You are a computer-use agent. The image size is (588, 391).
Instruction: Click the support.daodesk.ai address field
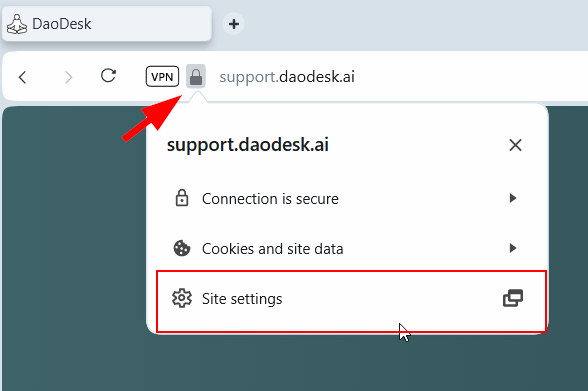[x=287, y=77]
